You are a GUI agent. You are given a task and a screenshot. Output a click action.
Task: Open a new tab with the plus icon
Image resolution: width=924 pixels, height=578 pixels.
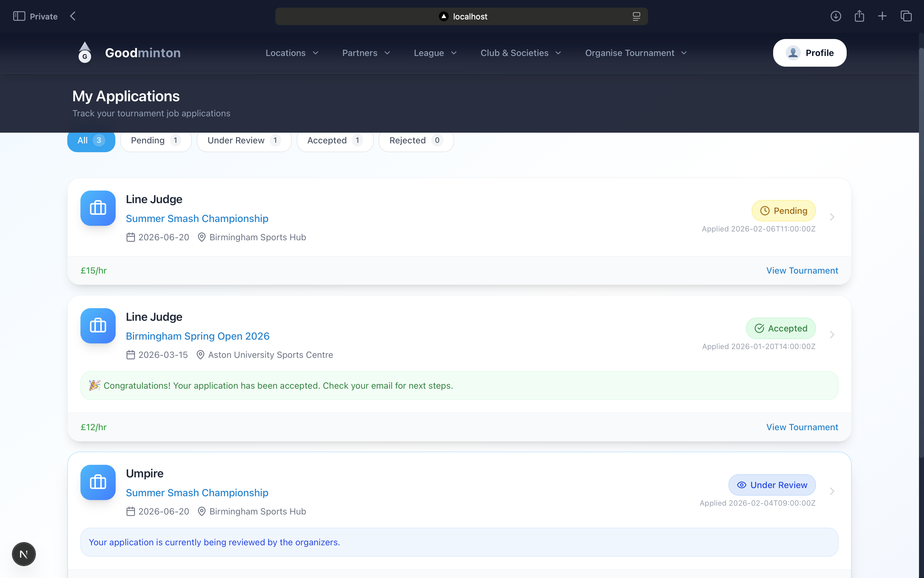(x=882, y=16)
